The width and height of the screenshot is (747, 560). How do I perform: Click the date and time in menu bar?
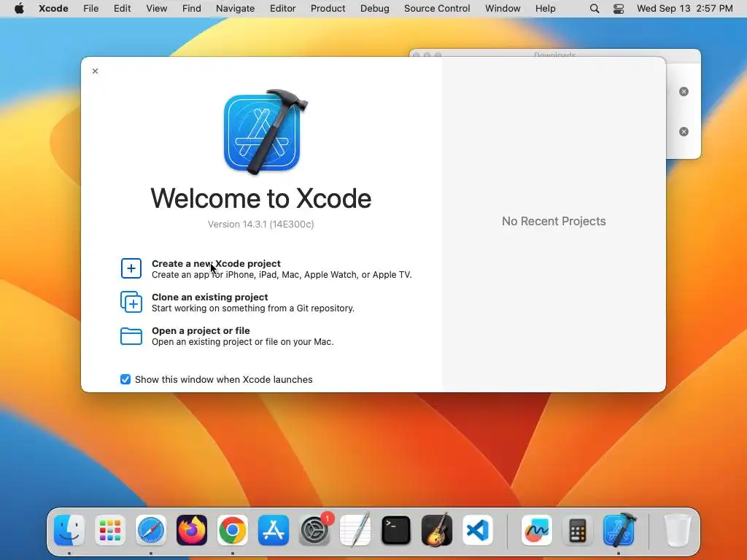[684, 9]
